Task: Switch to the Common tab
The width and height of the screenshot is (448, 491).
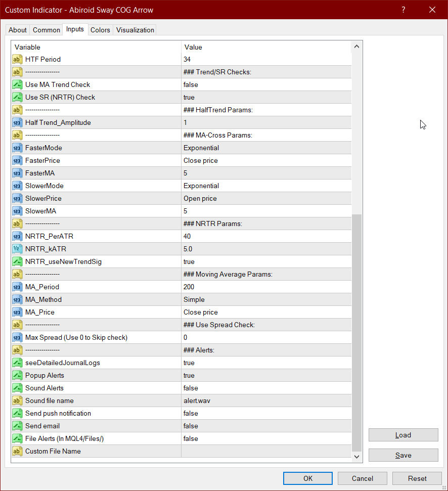Action: [47, 30]
